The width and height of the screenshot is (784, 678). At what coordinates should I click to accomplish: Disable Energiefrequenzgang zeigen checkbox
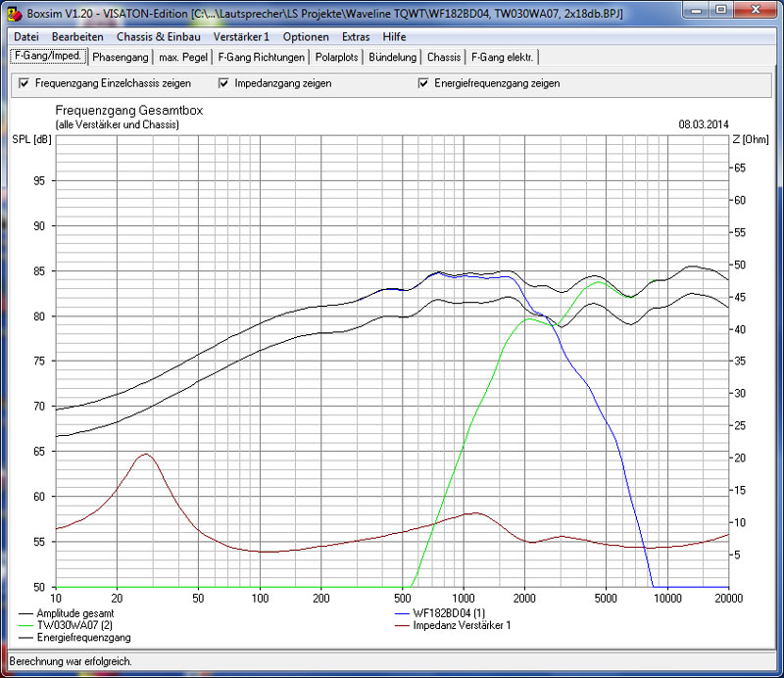[x=424, y=84]
